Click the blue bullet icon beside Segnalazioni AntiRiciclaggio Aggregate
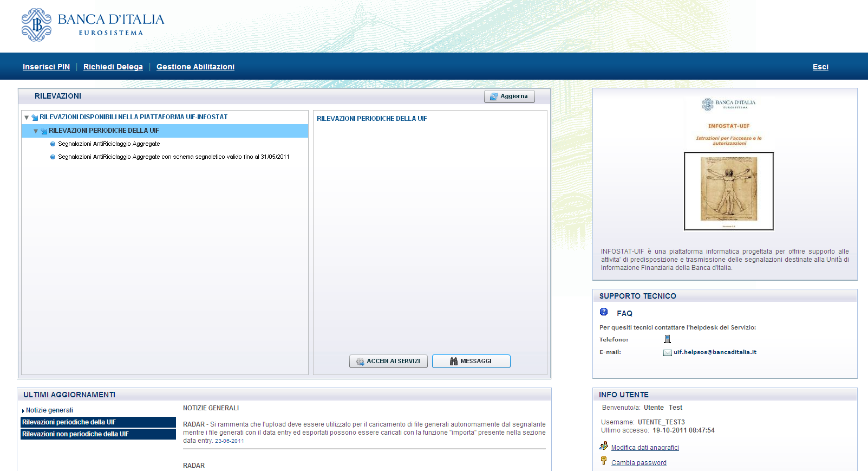The height and width of the screenshot is (471, 868). [53, 144]
